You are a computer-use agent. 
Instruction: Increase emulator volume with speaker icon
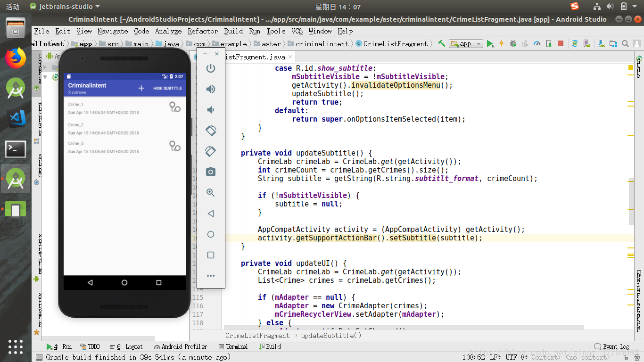211,89
